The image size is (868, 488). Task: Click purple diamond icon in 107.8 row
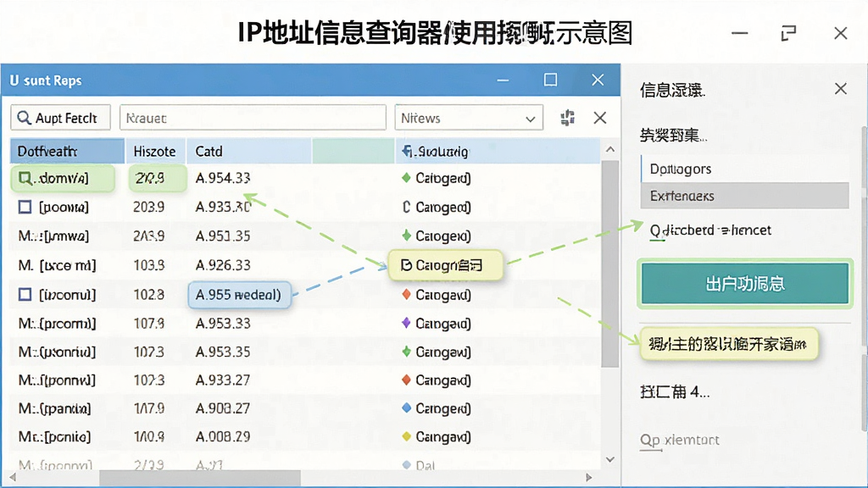pos(406,323)
